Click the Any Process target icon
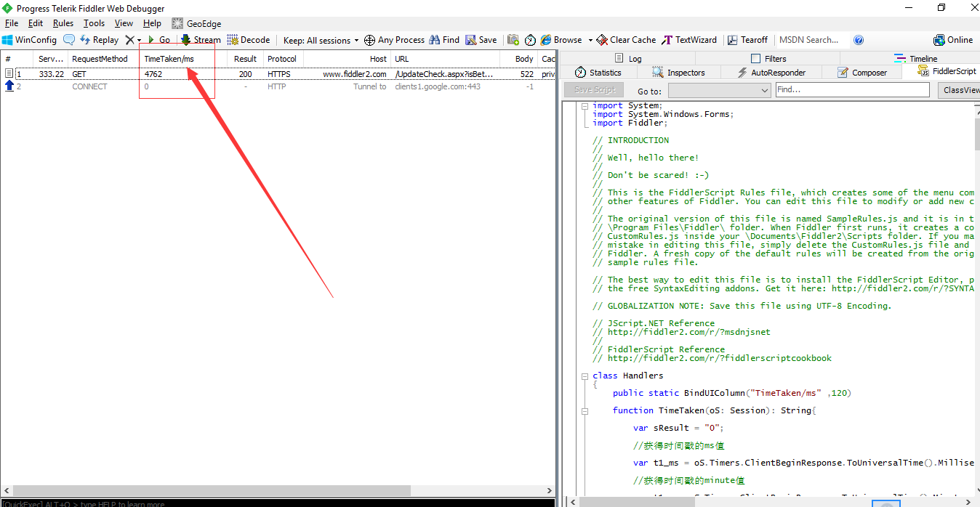The height and width of the screenshot is (507, 980). coord(369,40)
